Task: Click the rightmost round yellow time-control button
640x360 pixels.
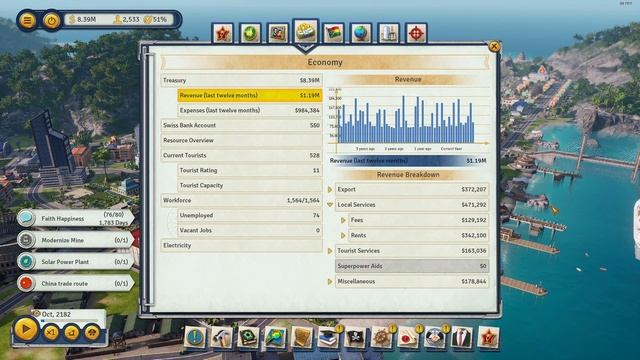Action: [92, 333]
